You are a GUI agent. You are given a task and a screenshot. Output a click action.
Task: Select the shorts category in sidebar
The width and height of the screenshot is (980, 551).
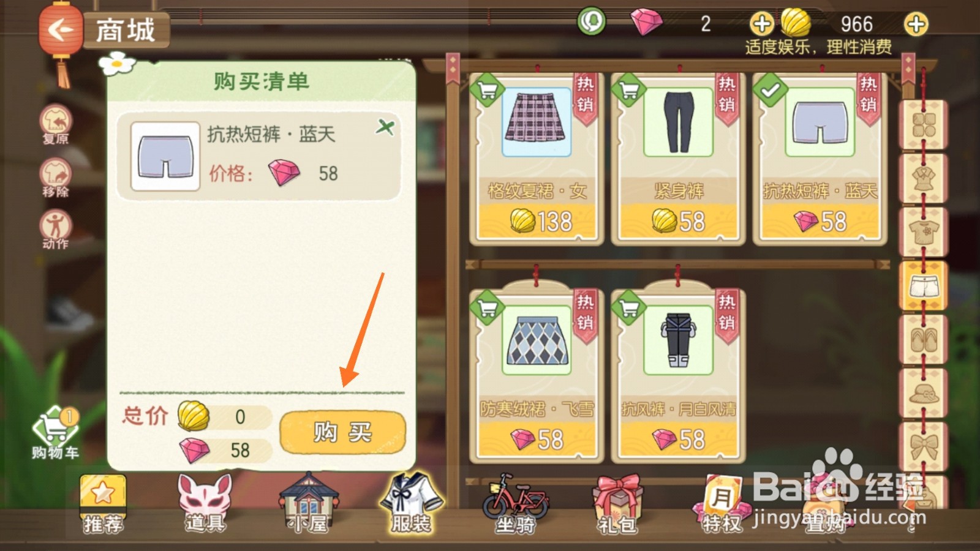[x=923, y=286]
